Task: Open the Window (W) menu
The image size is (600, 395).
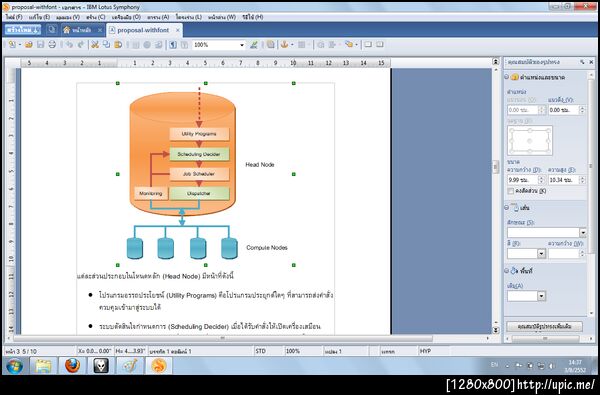Action: tap(222, 17)
